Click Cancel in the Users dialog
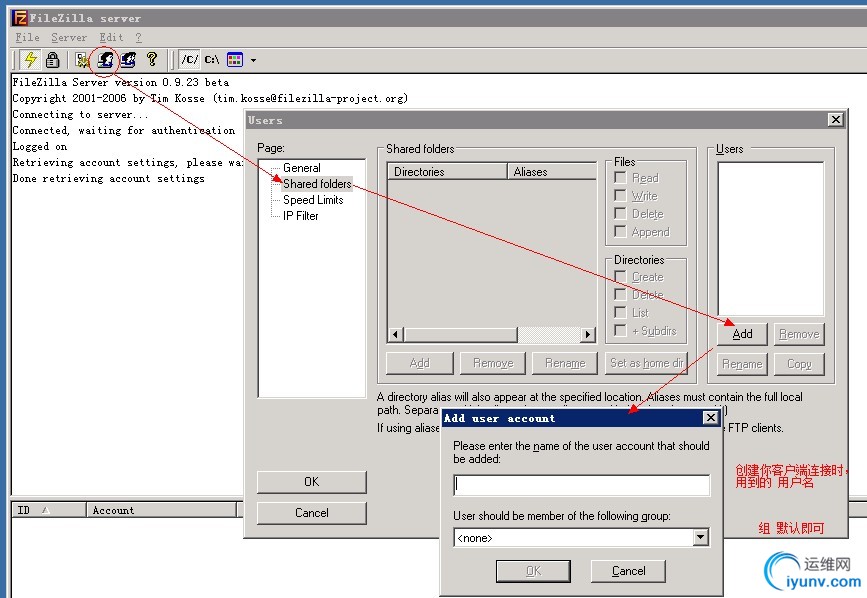 (311, 513)
